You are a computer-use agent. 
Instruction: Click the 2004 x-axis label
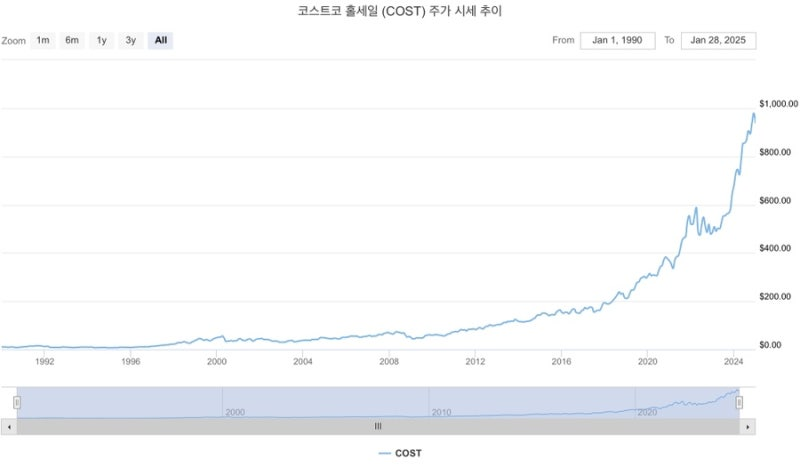303,361
